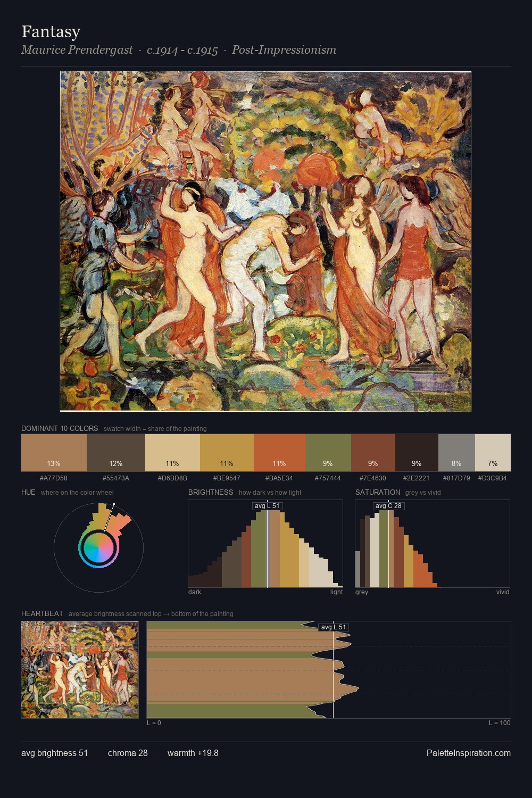Screen dimensions: 532x798
Task: Click the 'vivid' axis label
Action: [503, 592]
